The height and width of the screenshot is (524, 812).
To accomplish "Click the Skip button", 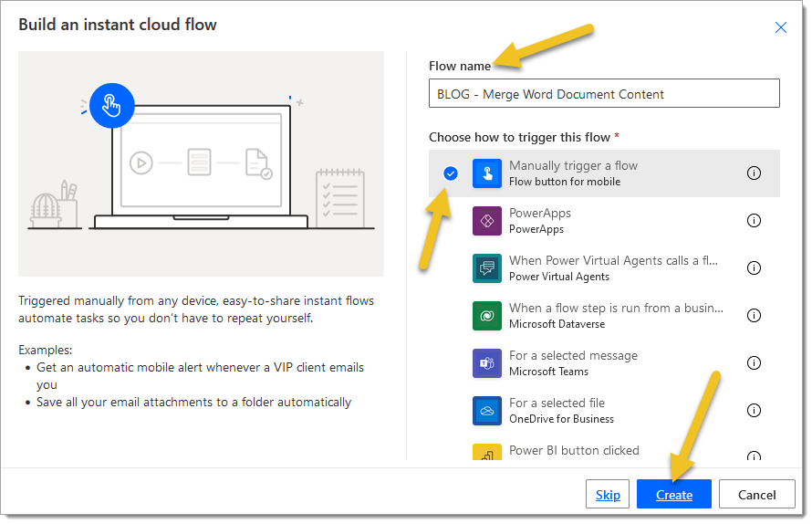I will (x=608, y=495).
